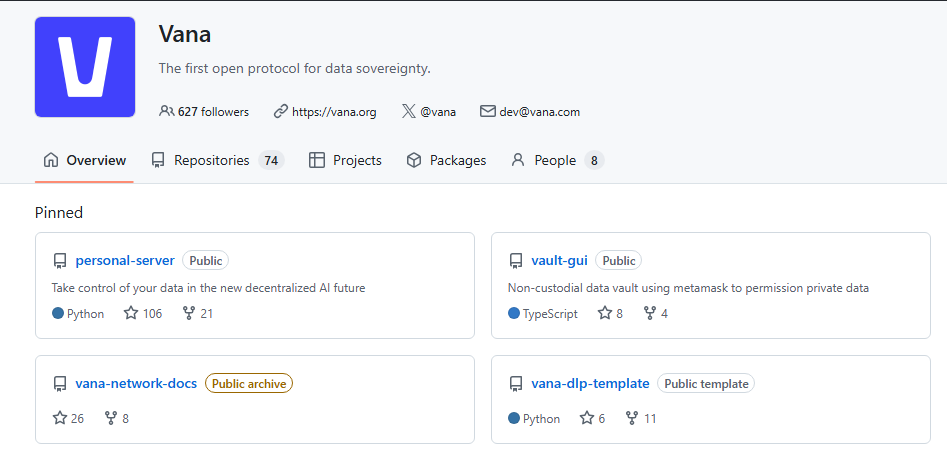The height and width of the screenshot is (458, 947).
Task: Click the home icon in Overview tab
Action: [x=51, y=160]
